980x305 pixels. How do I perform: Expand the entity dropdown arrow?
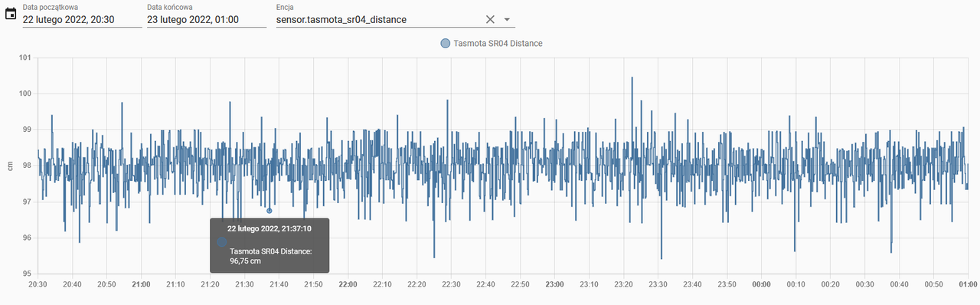pos(508,20)
